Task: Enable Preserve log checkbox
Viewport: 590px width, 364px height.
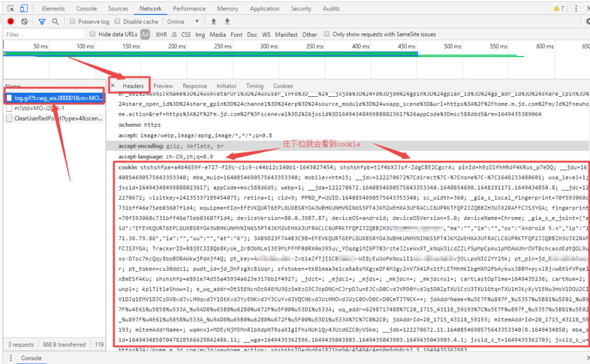Action: pyautogui.click(x=72, y=21)
